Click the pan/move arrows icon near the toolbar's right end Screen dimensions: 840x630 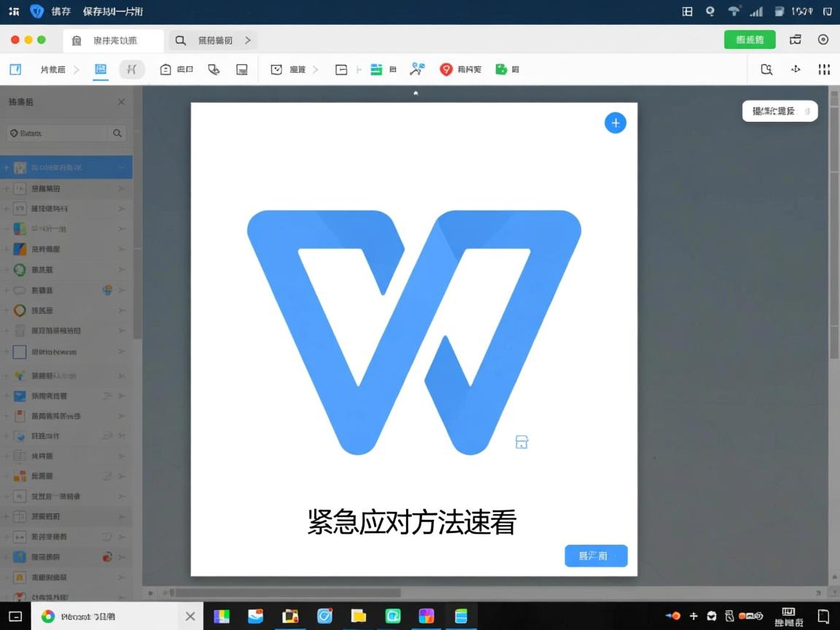click(x=796, y=69)
